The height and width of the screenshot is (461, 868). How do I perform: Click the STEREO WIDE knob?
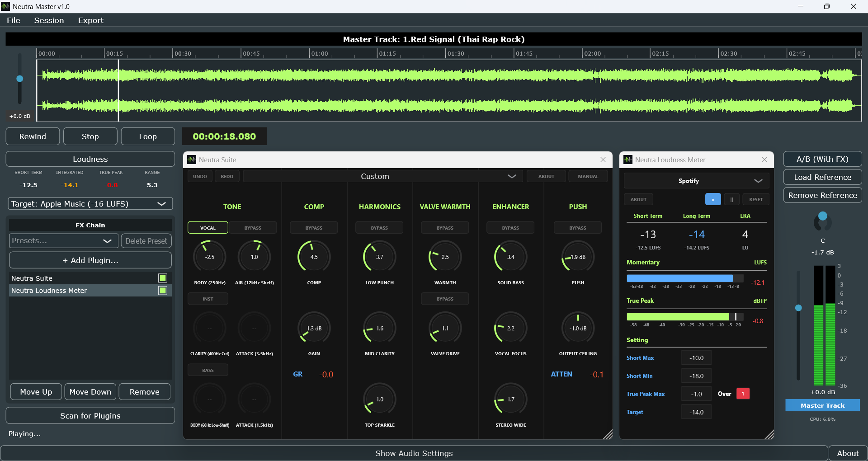pos(511,400)
